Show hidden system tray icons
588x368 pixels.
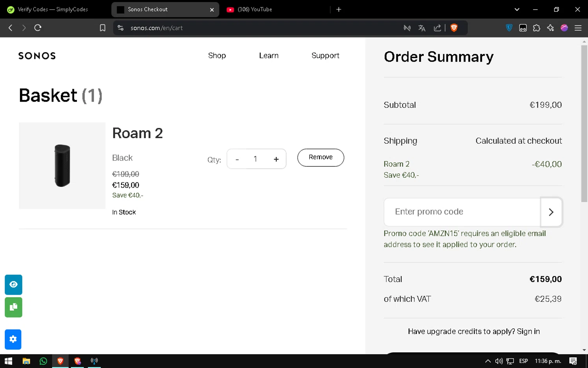click(488, 361)
